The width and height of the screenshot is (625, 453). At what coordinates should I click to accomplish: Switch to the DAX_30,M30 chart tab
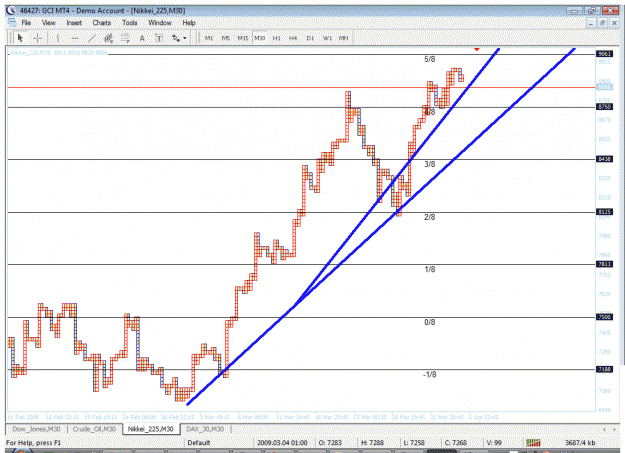coord(205,429)
